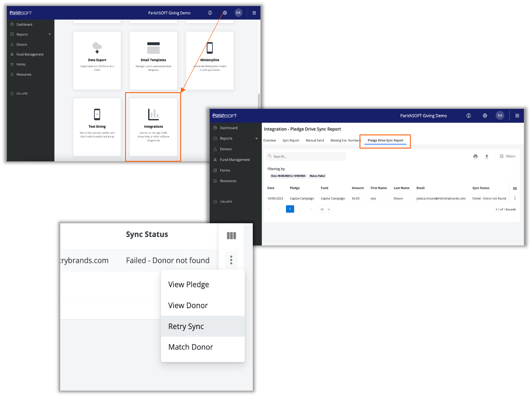Open the Filters panel
The image size is (532, 397).
507,156
